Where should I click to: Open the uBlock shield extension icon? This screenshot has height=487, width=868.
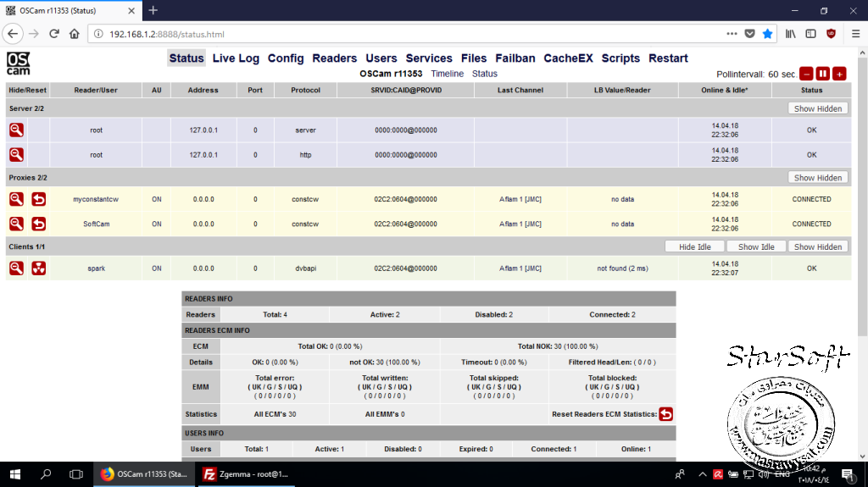(831, 34)
